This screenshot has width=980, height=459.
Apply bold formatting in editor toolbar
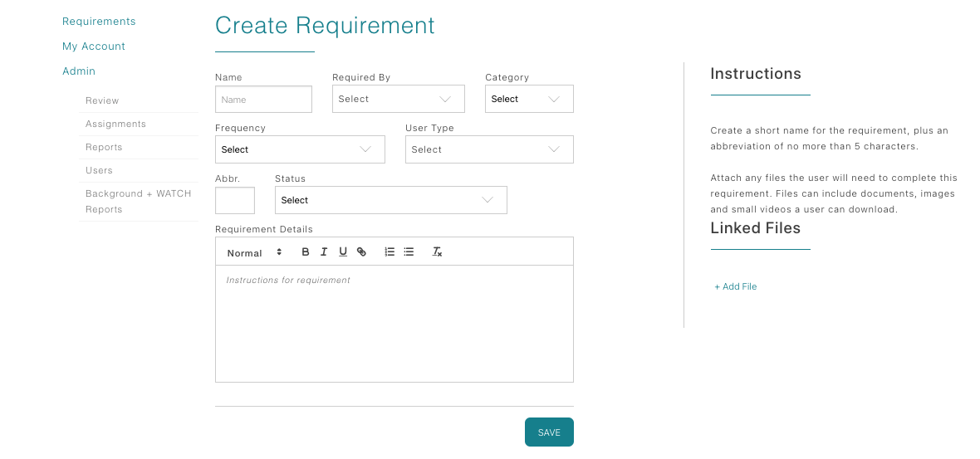click(x=305, y=252)
